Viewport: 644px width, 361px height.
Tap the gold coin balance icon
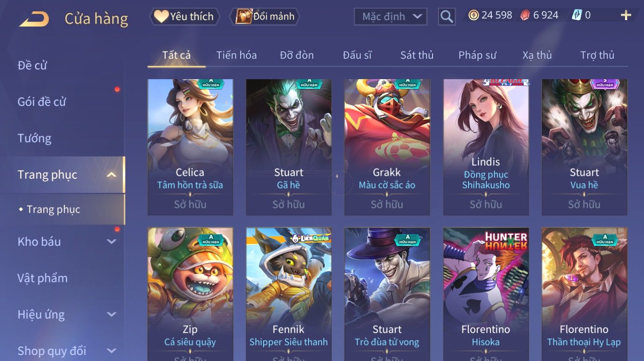coord(473,15)
